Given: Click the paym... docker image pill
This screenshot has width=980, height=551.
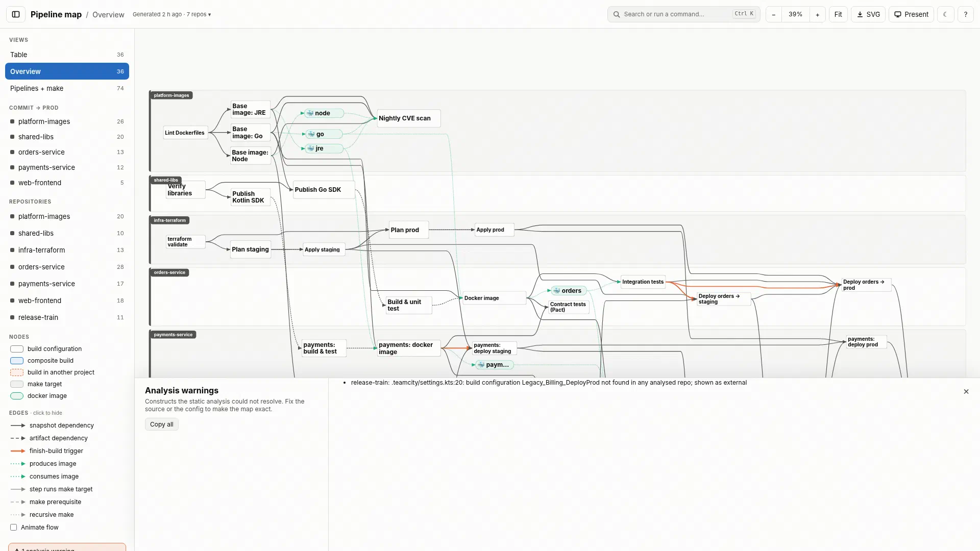Looking at the screenshot, I should [494, 365].
